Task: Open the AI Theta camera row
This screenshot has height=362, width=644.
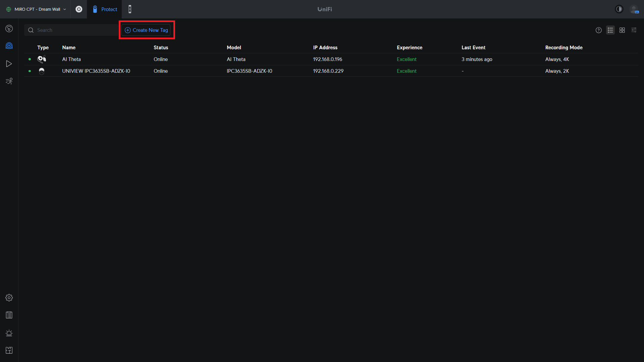Action: [71, 59]
